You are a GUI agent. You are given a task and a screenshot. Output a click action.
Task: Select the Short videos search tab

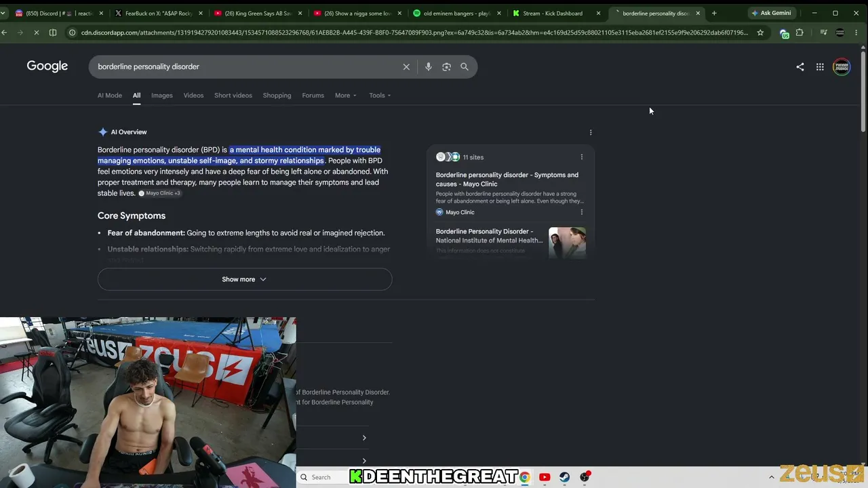coord(233,96)
